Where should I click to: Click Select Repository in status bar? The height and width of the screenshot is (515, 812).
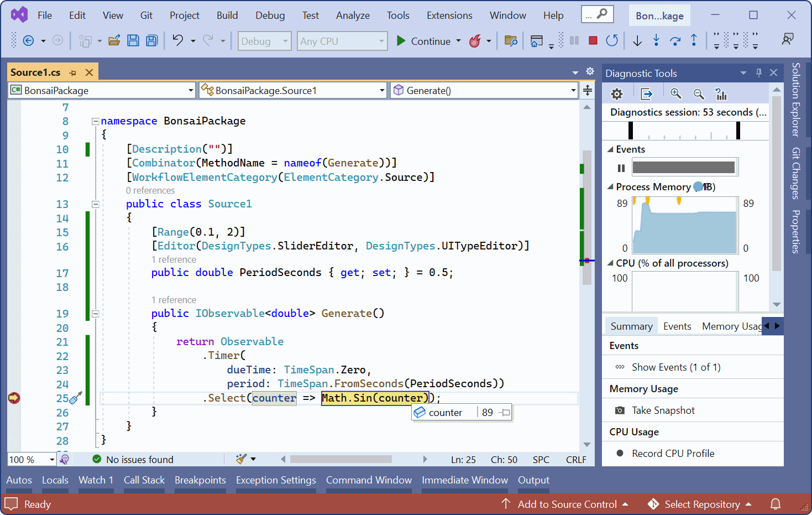pyautogui.click(x=700, y=504)
